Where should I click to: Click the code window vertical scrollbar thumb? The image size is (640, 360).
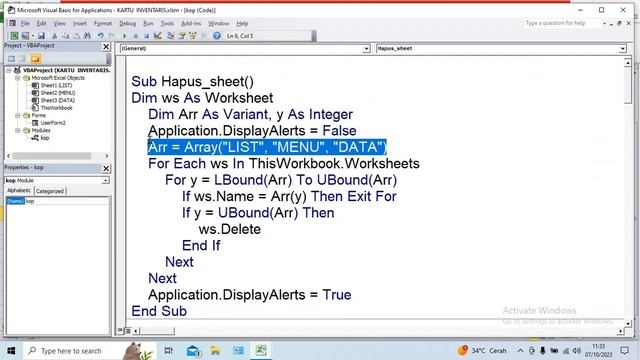(x=627, y=86)
